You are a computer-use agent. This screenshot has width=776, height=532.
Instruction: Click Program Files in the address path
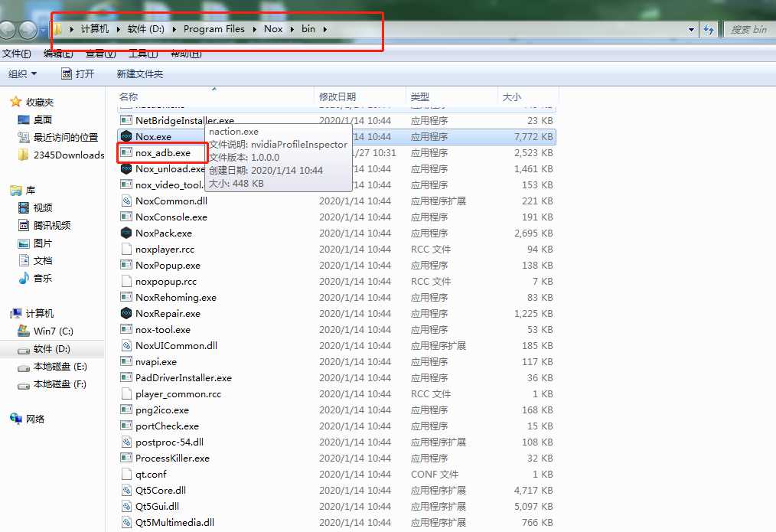pyautogui.click(x=214, y=29)
